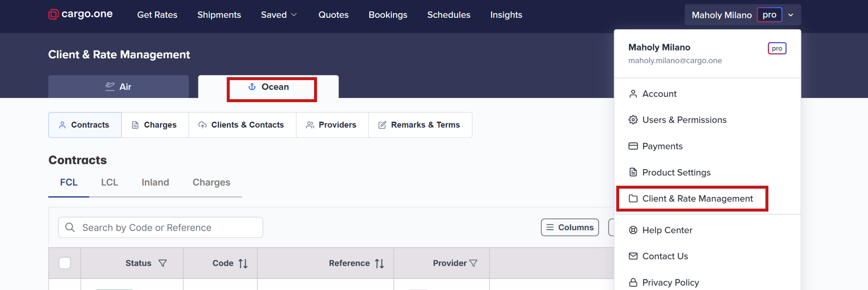Open the Columns button
This screenshot has width=868, height=290.
(x=570, y=227)
